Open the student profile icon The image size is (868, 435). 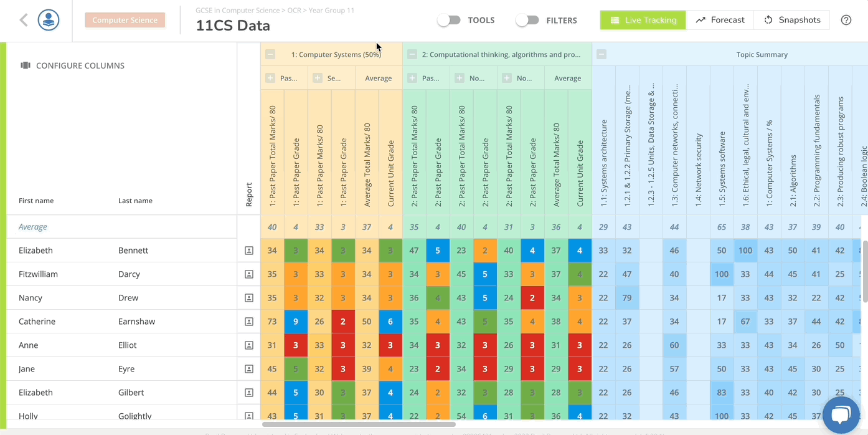[x=49, y=20]
